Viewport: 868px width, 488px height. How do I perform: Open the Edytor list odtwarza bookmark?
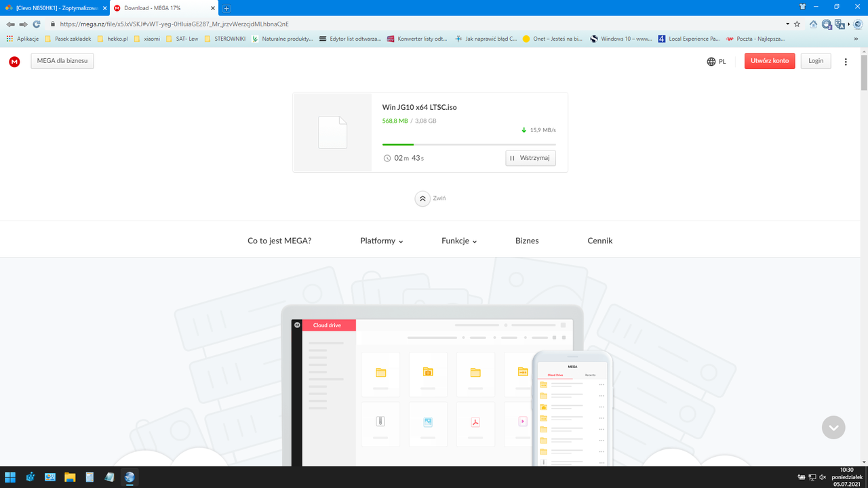[x=351, y=39]
